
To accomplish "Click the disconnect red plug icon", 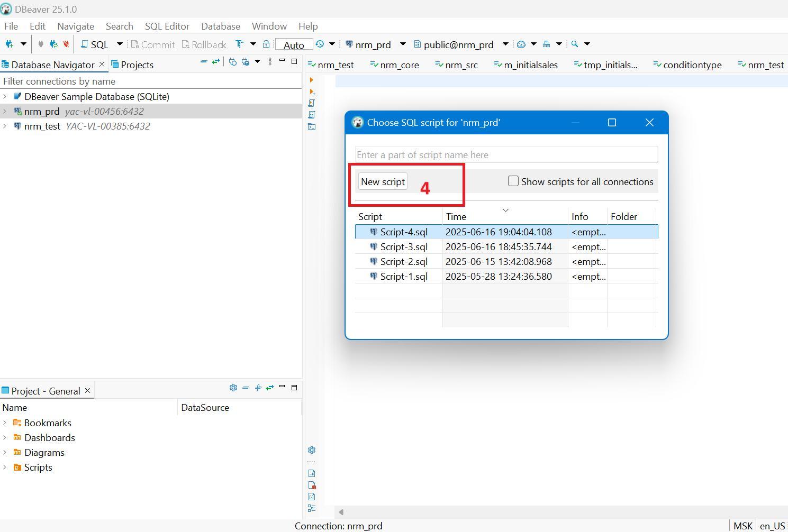I will (66, 44).
